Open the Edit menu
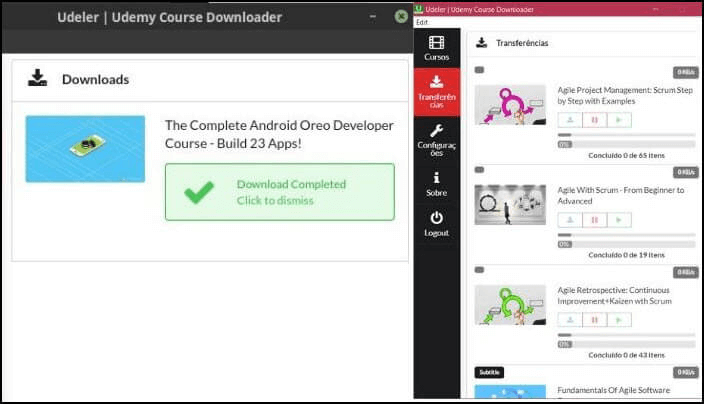Image resolution: width=704 pixels, height=404 pixels. 422,22
